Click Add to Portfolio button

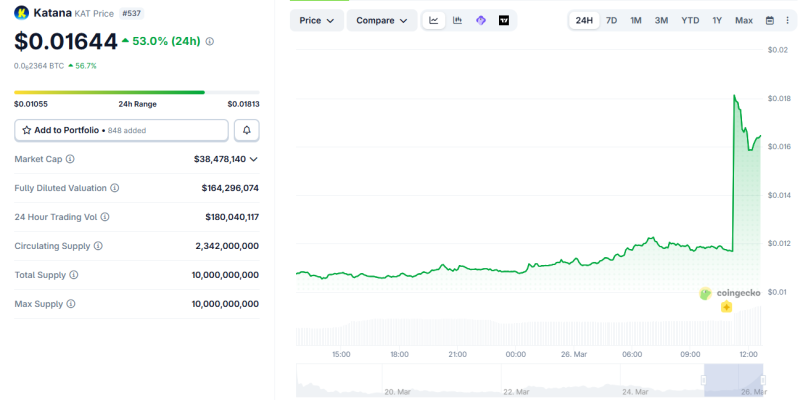(x=121, y=130)
